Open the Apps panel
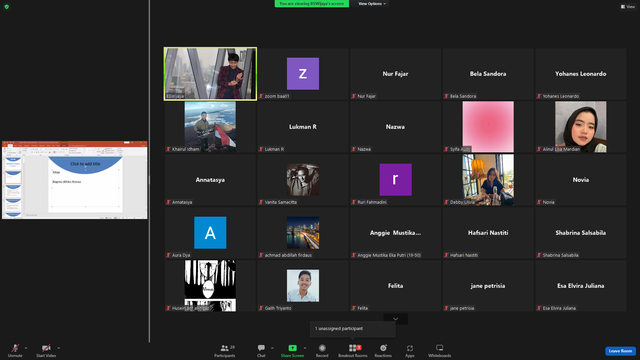Image resolution: width=640 pixels, height=360 pixels. pos(410,350)
